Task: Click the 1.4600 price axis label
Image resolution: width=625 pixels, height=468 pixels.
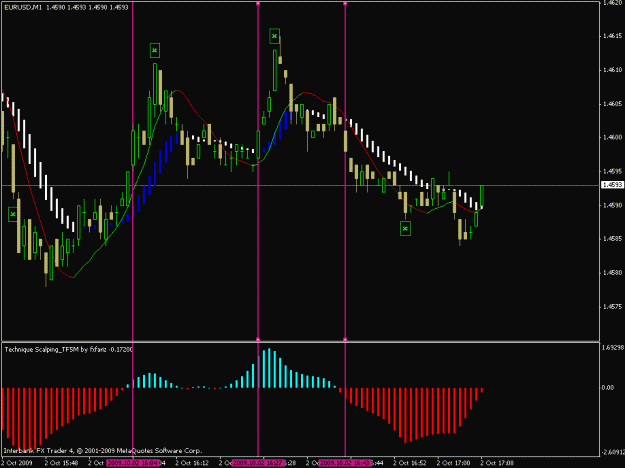Action: tap(612, 138)
